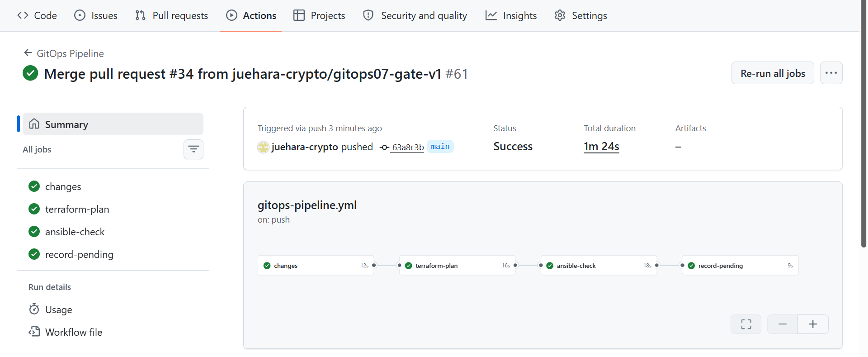This screenshot has width=868, height=357.
Task: Click the Summary home icon
Action: [x=34, y=124]
